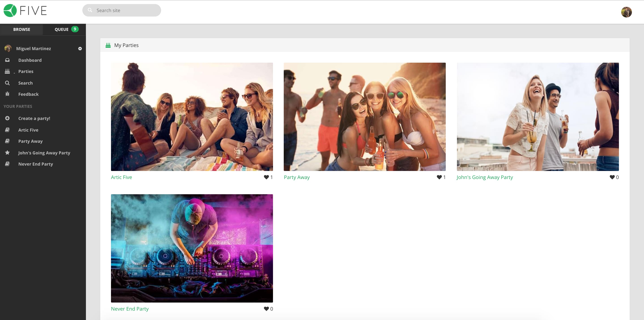This screenshot has width=644, height=320.
Task: Click the Feedback bug icon
Action: [8, 94]
